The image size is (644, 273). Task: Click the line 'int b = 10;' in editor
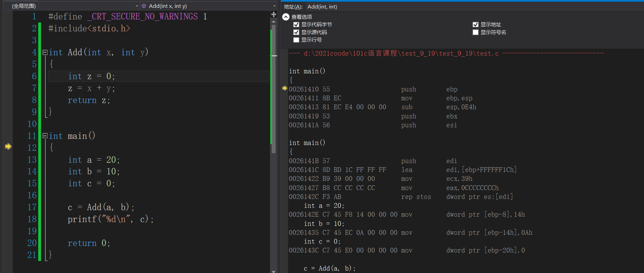(x=94, y=171)
